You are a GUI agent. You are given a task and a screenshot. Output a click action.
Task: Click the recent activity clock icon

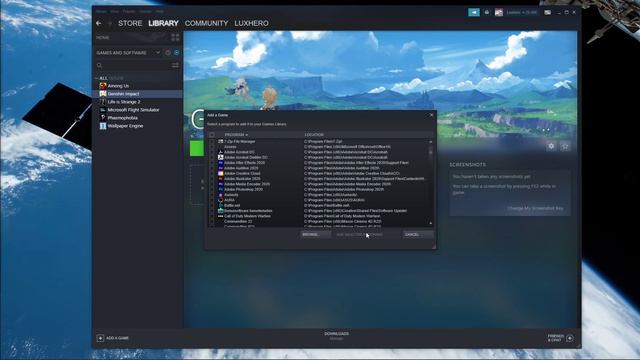pyautogui.click(x=168, y=53)
